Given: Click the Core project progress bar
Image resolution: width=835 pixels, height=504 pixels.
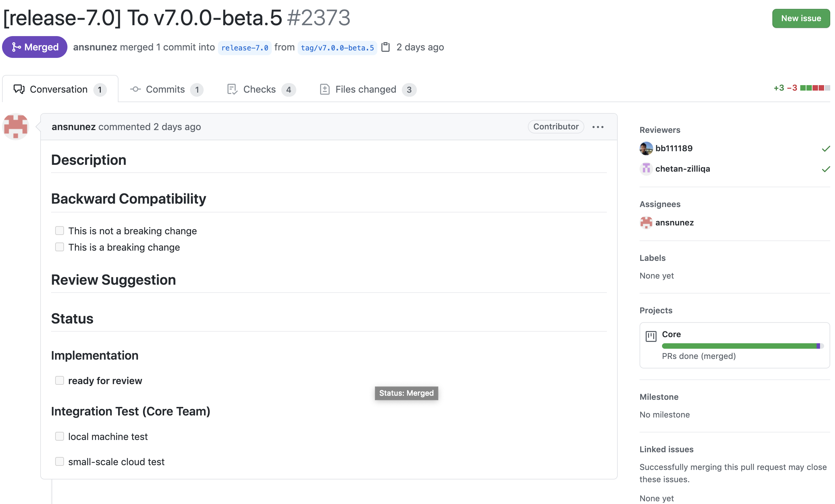Looking at the screenshot, I should click(x=742, y=346).
